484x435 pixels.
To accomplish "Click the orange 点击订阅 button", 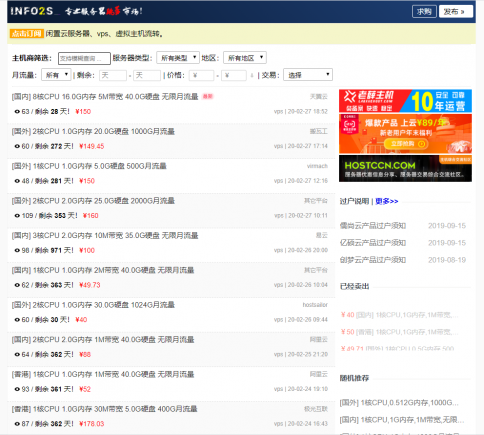I will pos(27,33).
